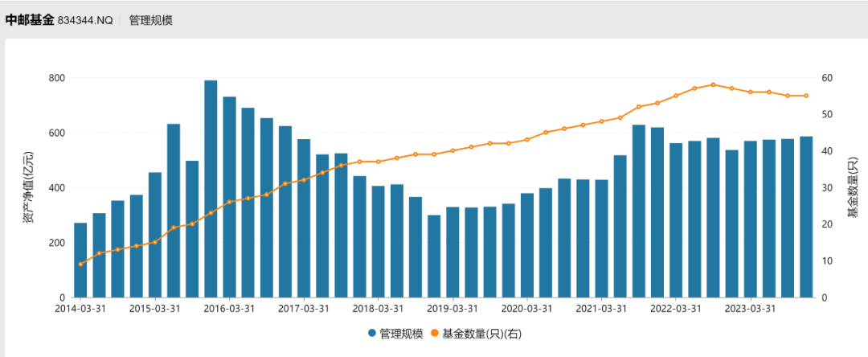Click the last orange point of the line

(x=806, y=96)
